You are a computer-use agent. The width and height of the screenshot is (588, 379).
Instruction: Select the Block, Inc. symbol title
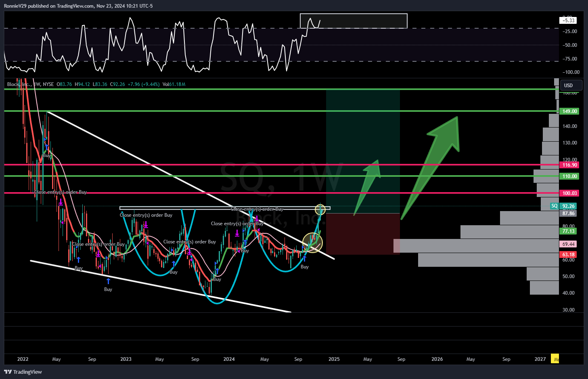click(x=18, y=84)
